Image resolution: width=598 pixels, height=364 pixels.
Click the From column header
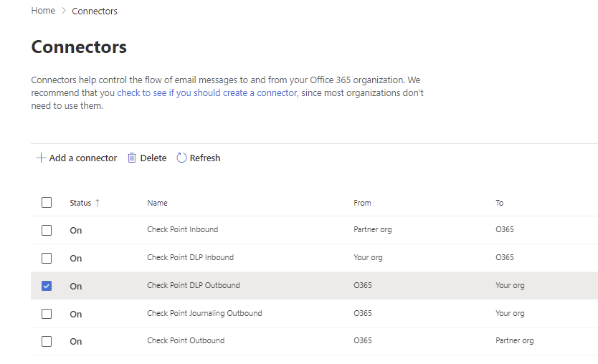tap(362, 203)
